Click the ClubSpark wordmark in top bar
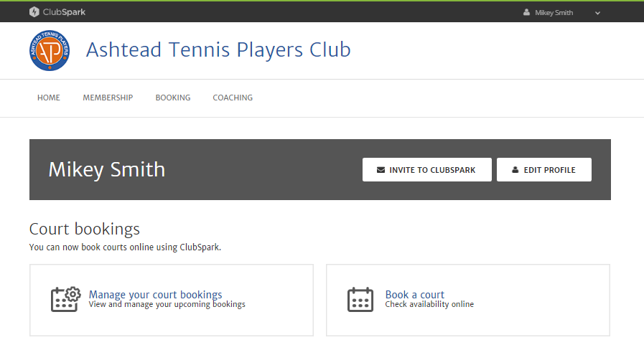 click(x=64, y=12)
